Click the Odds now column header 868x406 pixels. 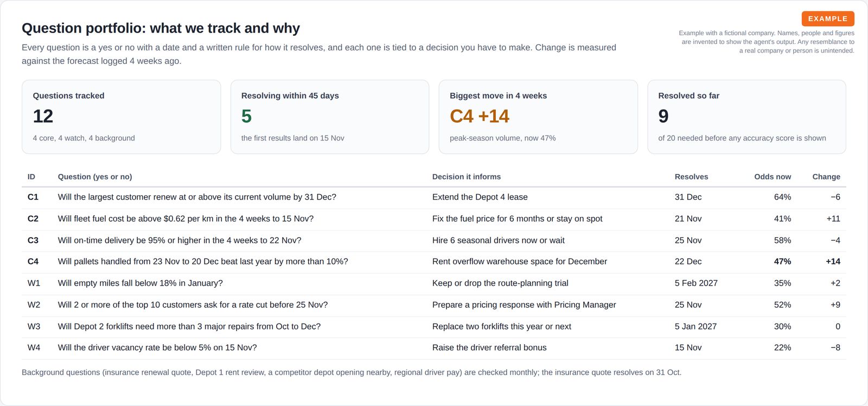[773, 177]
